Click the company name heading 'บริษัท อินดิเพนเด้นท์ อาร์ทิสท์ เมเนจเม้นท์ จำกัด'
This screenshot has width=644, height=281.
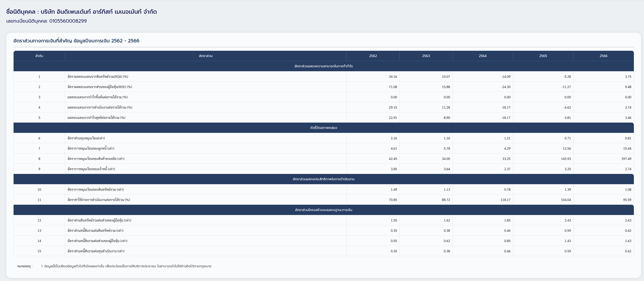(x=99, y=12)
